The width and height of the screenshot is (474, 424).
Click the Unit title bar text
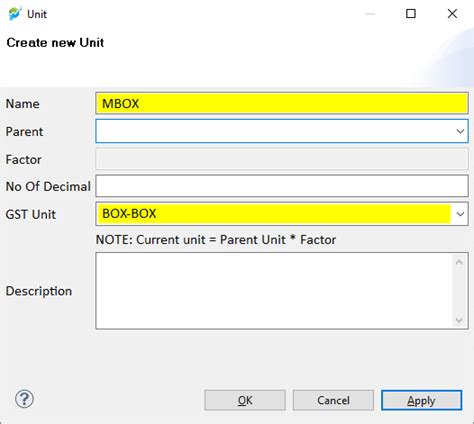tap(37, 14)
